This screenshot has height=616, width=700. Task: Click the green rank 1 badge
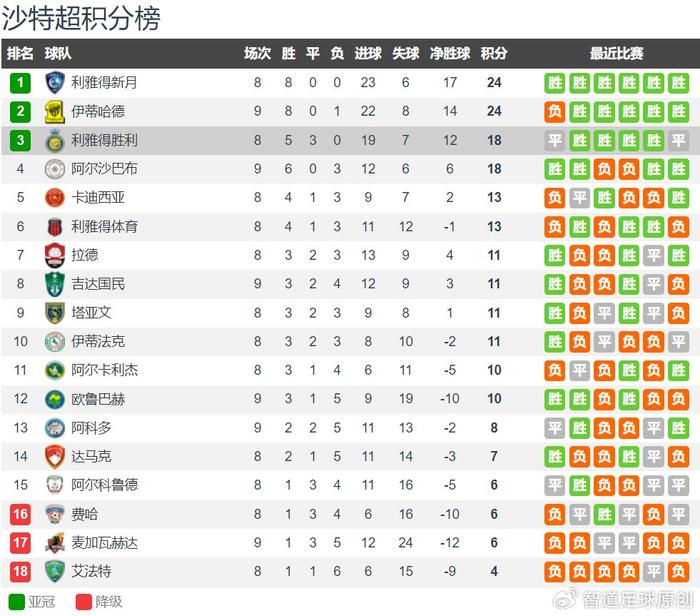point(20,83)
